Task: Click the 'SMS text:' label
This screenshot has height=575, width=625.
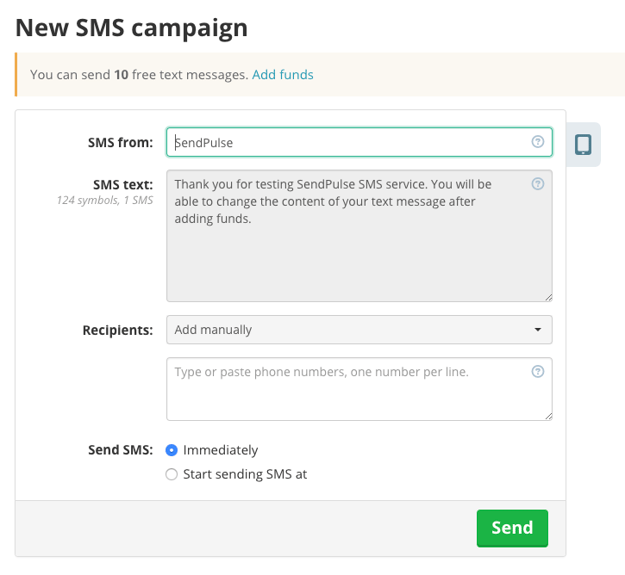Action: click(x=123, y=184)
